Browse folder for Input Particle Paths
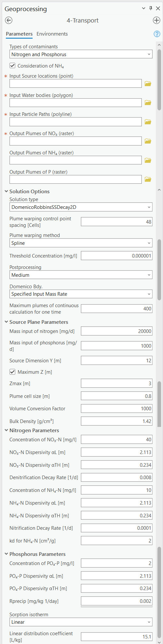The image size is (163, 644). 148,122
